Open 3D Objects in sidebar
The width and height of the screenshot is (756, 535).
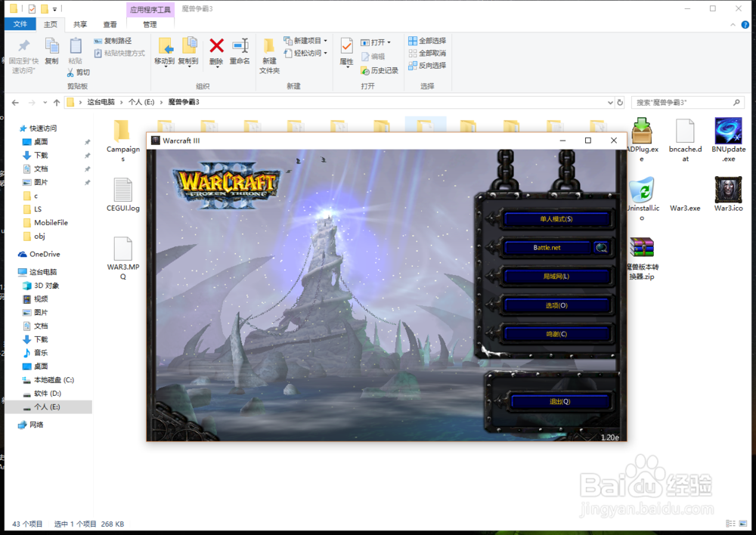46,286
